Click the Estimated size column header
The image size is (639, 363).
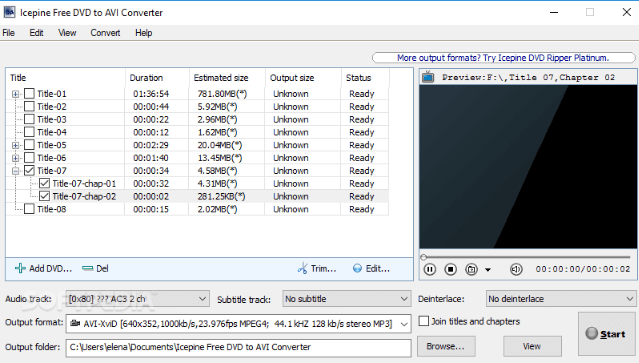tap(227, 78)
